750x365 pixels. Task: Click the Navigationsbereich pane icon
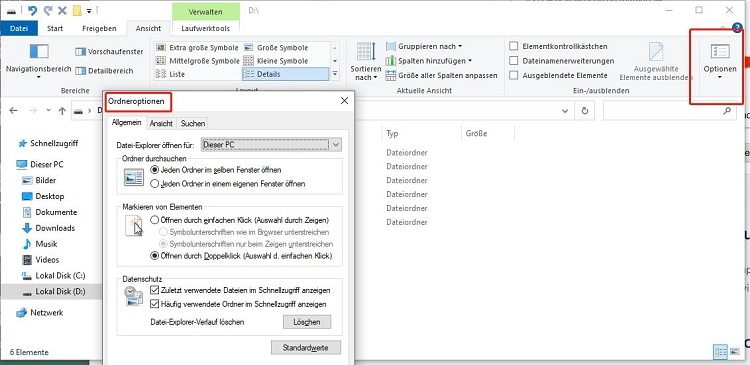pos(39,52)
